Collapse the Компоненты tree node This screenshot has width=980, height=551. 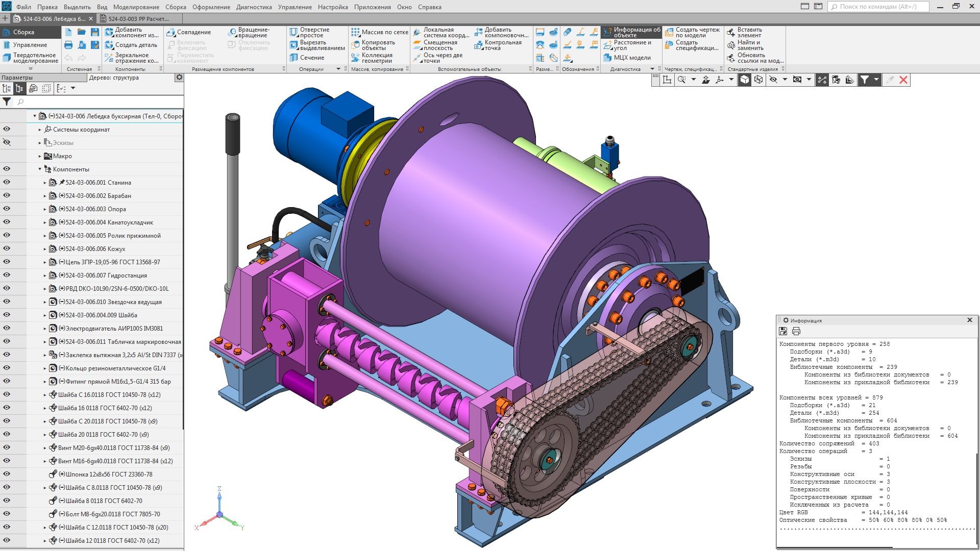click(40, 169)
